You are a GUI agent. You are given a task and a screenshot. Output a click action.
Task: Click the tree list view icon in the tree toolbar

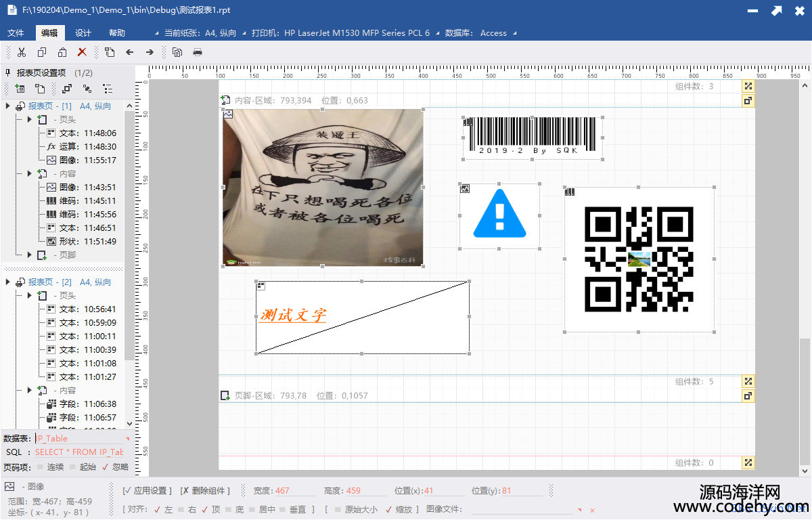[x=108, y=89]
